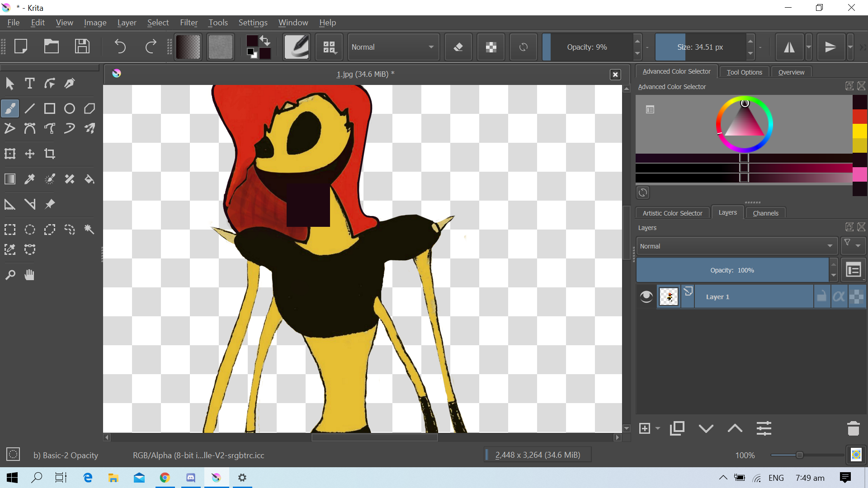
Task: Select the Ellipse shape tool
Action: [70, 108]
